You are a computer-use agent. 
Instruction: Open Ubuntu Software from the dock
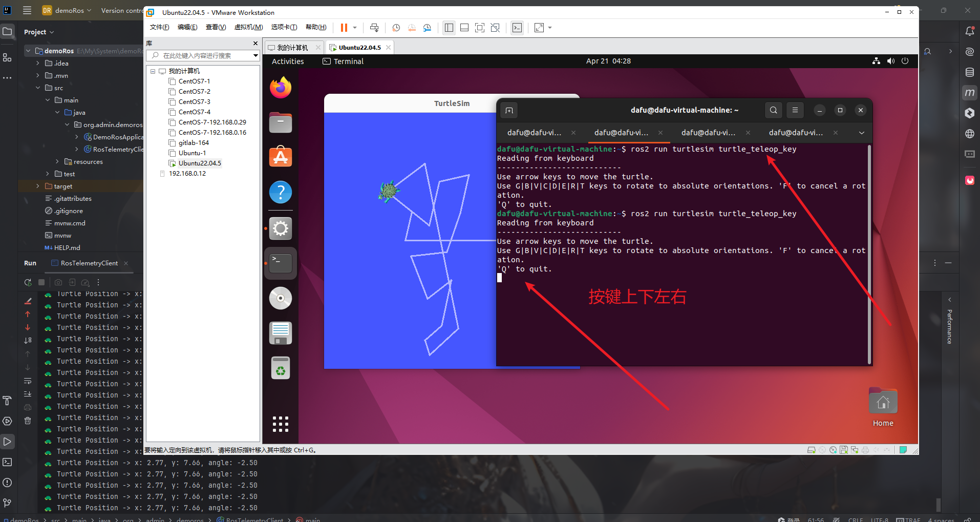point(281,157)
